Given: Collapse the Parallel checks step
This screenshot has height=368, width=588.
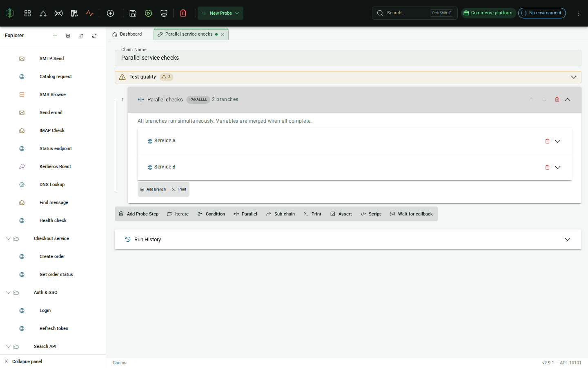Looking at the screenshot, I should [x=568, y=99].
